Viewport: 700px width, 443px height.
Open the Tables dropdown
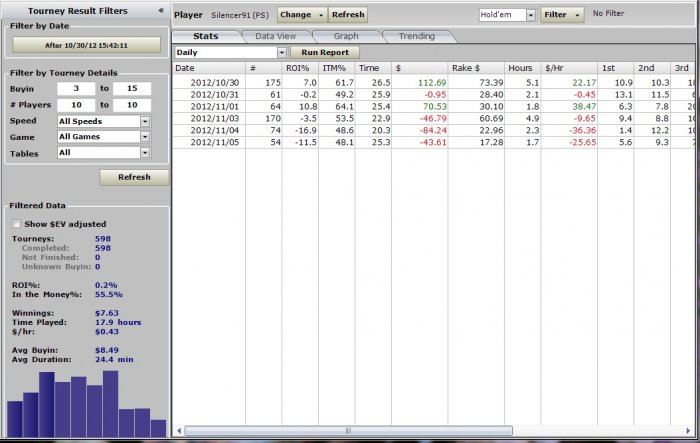click(x=145, y=153)
